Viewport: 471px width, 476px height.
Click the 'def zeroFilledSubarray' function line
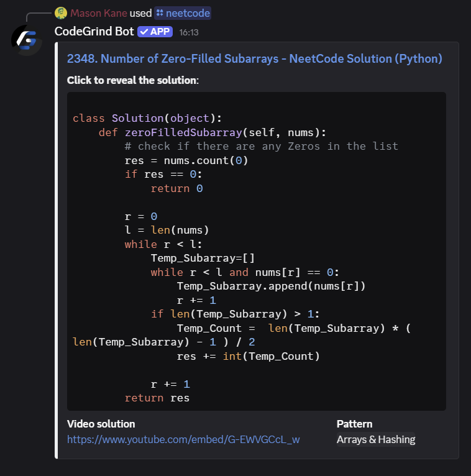click(211, 132)
